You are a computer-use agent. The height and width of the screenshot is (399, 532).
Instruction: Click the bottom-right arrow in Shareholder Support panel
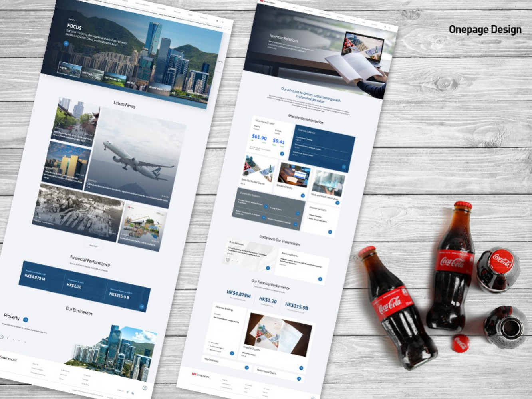pyautogui.click(x=295, y=224)
